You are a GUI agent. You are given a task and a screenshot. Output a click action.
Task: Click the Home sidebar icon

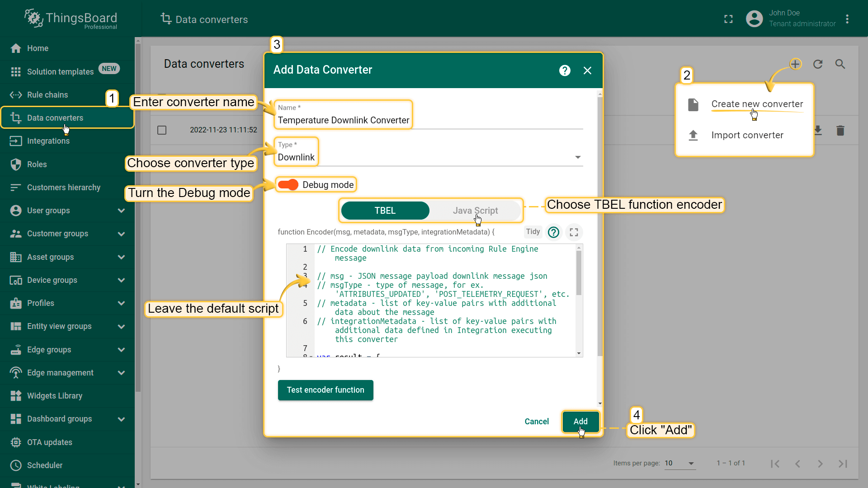16,47
